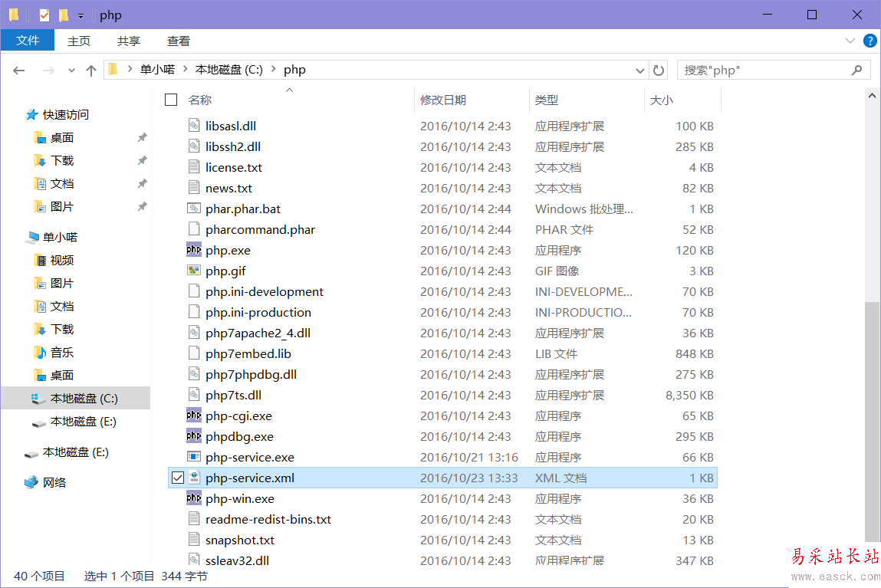Select file readme-redist-bins.txt
Screen dimensions: 881x588
coord(268,520)
